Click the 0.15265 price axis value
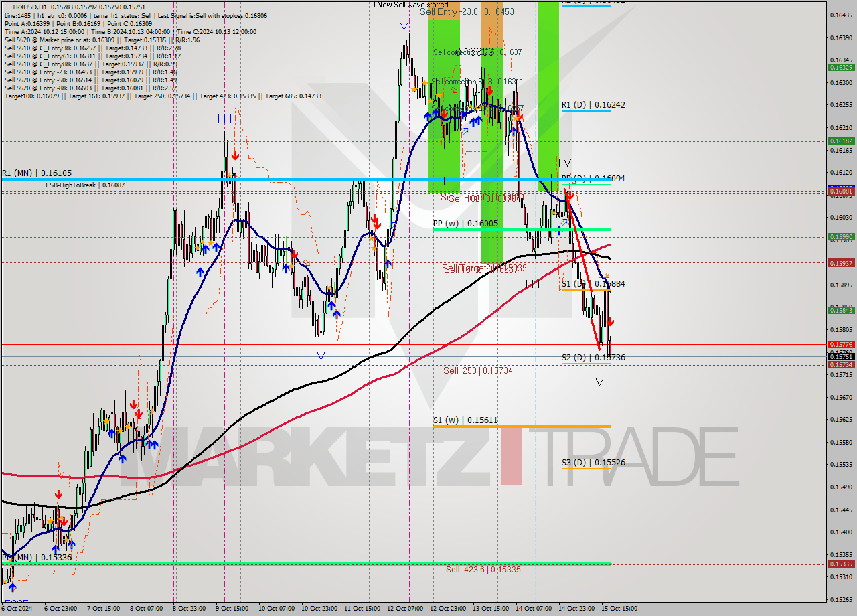 pyautogui.click(x=842, y=599)
